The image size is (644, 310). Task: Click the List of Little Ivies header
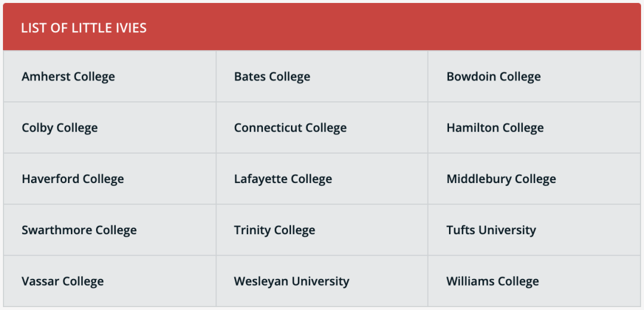[x=84, y=28]
